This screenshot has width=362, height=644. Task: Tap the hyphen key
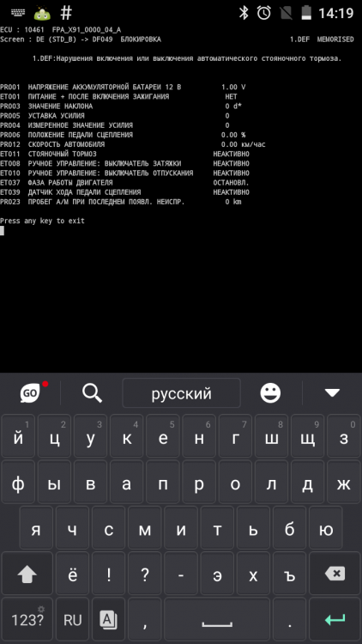181,575
